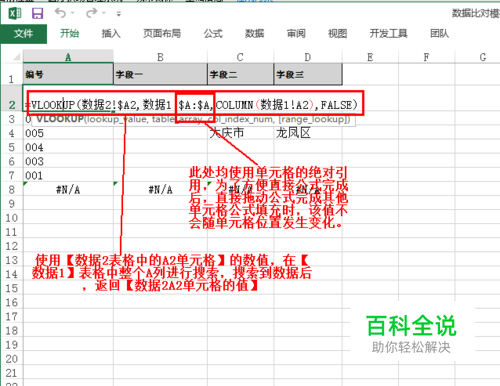The width and height of the screenshot is (500, 386).
Task: Select cell containing 003
Action: (x=68, y=161)
